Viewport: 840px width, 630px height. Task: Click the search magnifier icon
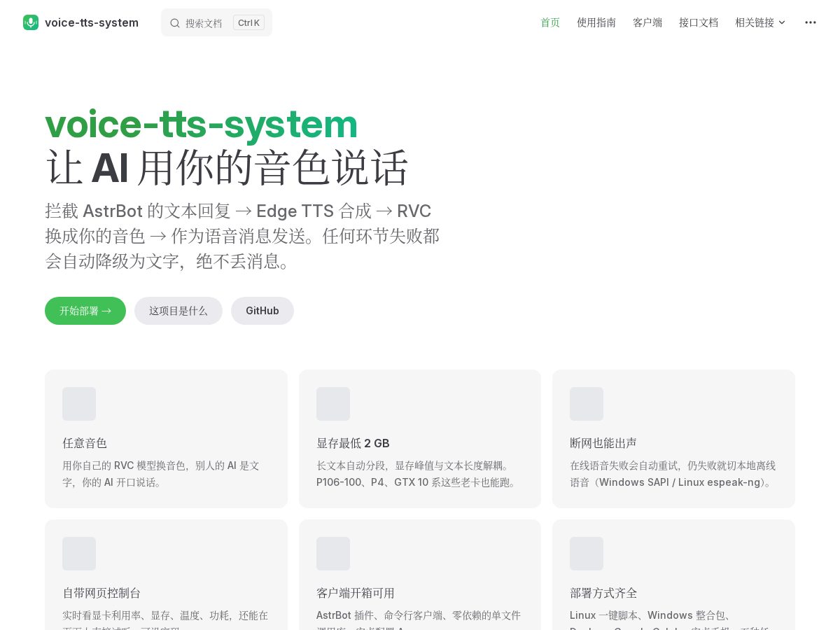[175, 23]
